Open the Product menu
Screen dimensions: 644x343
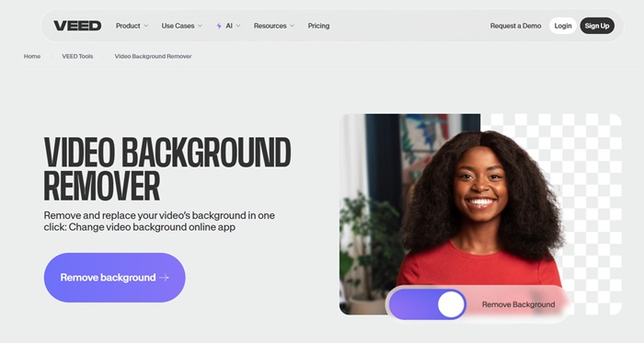128,26
